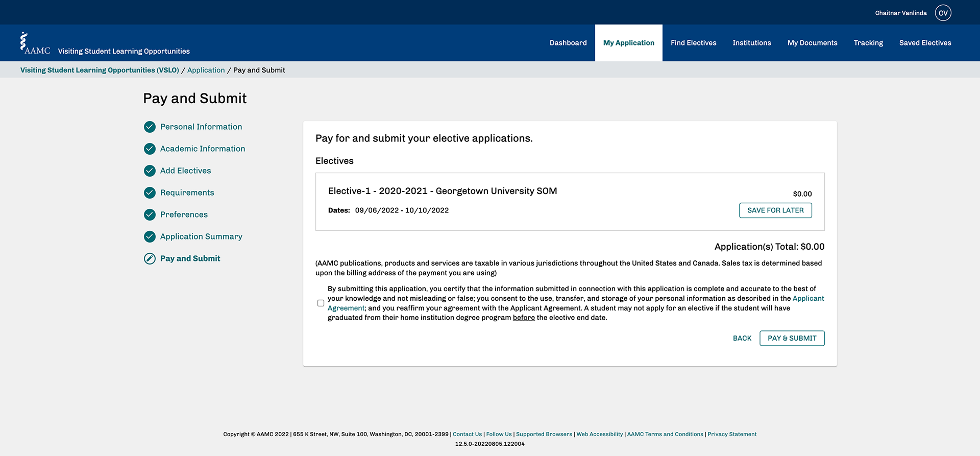Click the VSLO breadcrumb link
The height and width of the screenshot is (456, 980).
[100, 70]
